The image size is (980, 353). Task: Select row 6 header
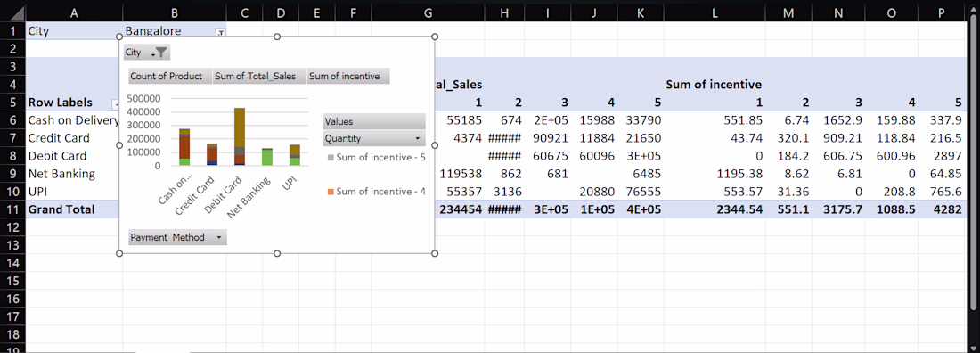click(x=12, y=120)
